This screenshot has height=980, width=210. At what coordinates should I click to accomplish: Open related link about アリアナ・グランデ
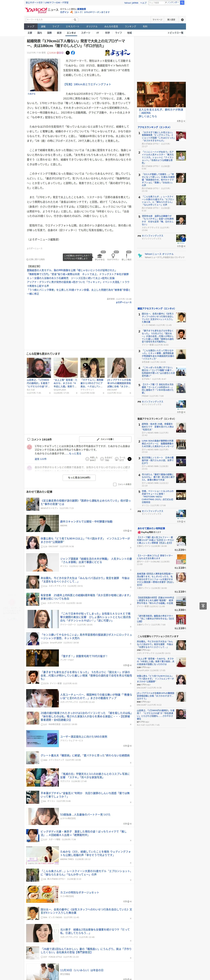click(x=78, y=284)
